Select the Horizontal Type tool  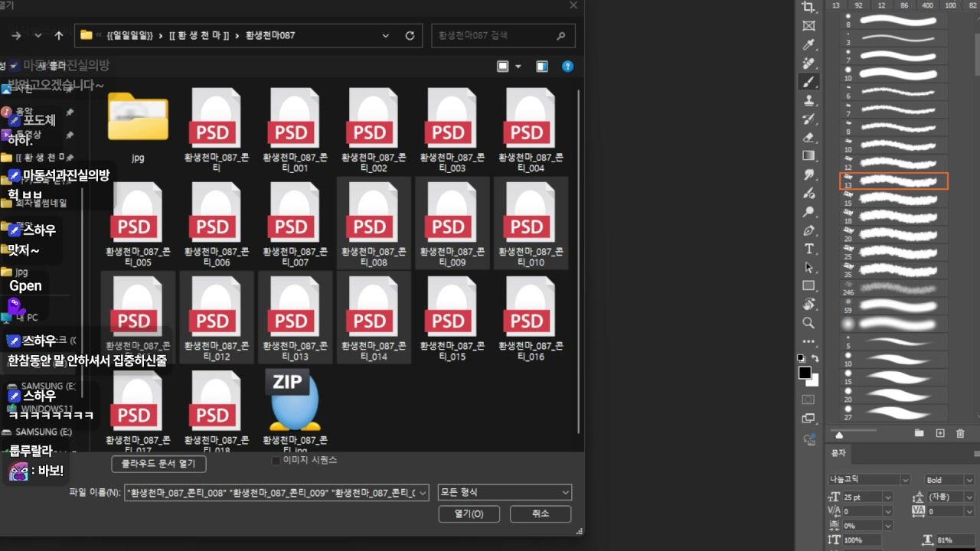click(809, 249)
